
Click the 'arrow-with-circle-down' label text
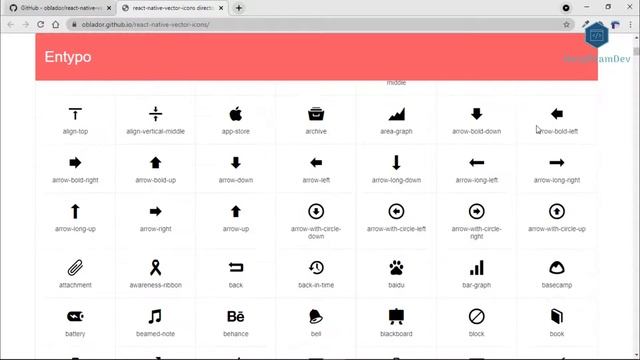(x=316, y=233)
